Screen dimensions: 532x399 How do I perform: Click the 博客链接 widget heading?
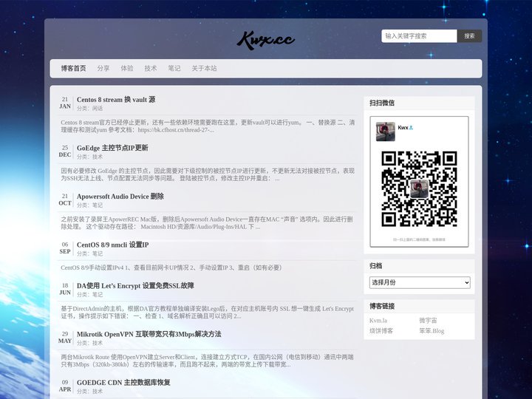pyautogui.click(x=382, y=306)
